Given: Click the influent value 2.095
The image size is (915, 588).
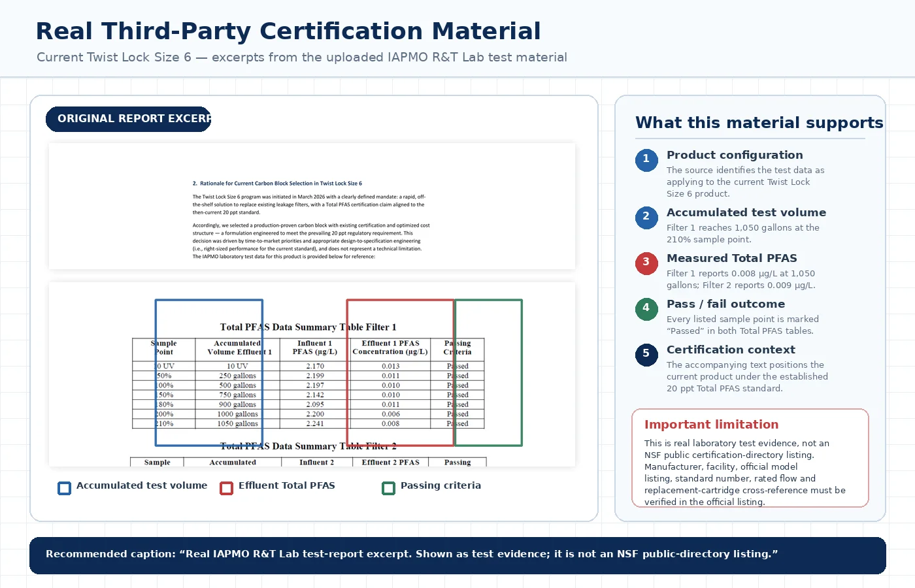Looking at the screenshot, I should (x=315, y=404).
